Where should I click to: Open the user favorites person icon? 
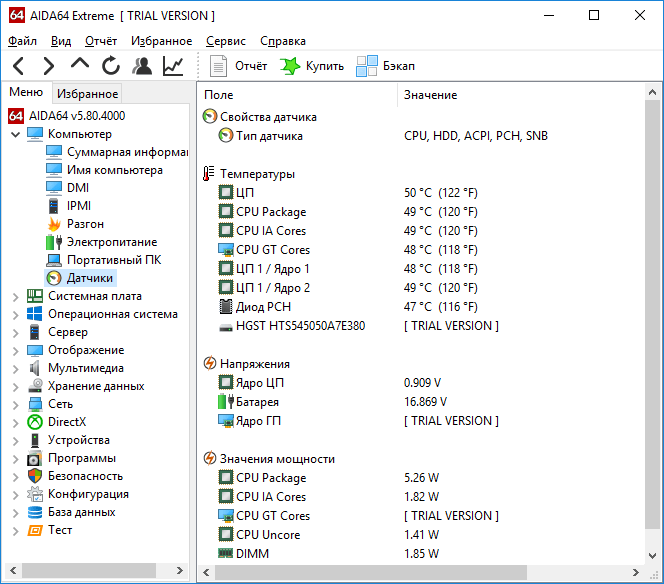pos(142,66)
